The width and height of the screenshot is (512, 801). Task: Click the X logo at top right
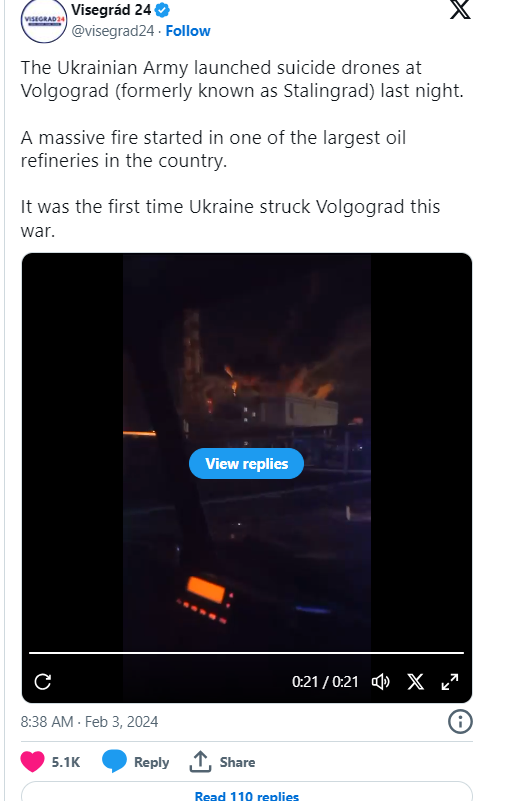tap(460, 9)
